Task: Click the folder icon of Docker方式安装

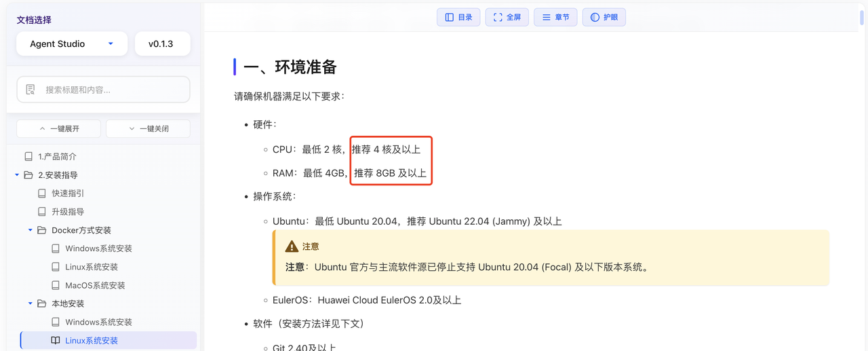Action: click(x=42, y=230)
